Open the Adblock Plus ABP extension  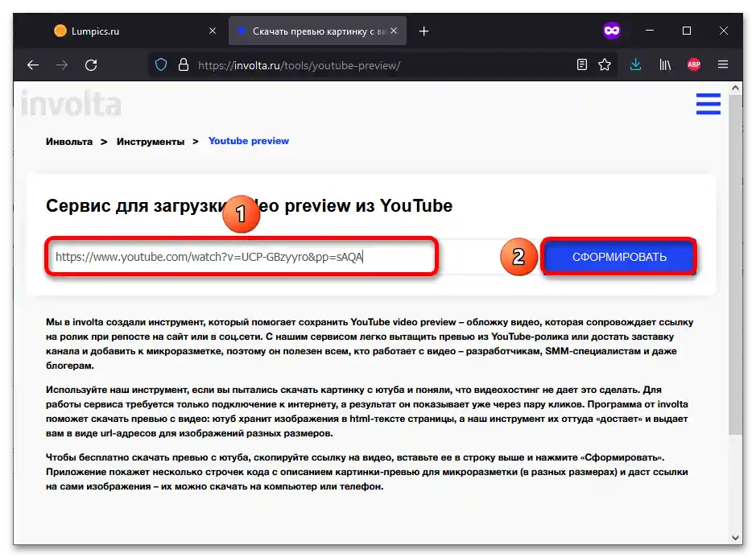[x=694, y=64]
